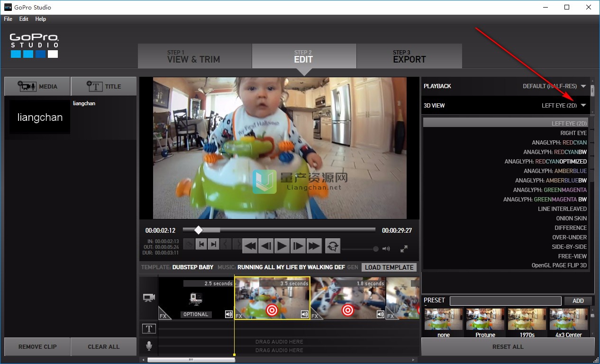Select the GoPro camera placeholder clip

tap(196, 299)
